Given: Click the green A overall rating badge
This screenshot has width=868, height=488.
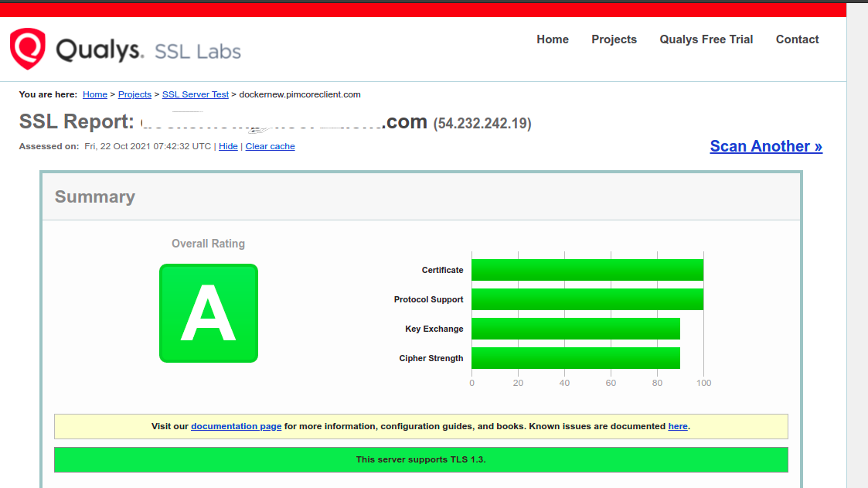Looking at the screenshot, I should click(209, 313).
